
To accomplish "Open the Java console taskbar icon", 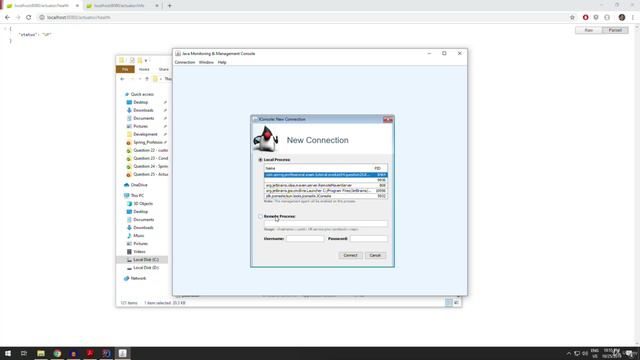I will tap(122, 353).
